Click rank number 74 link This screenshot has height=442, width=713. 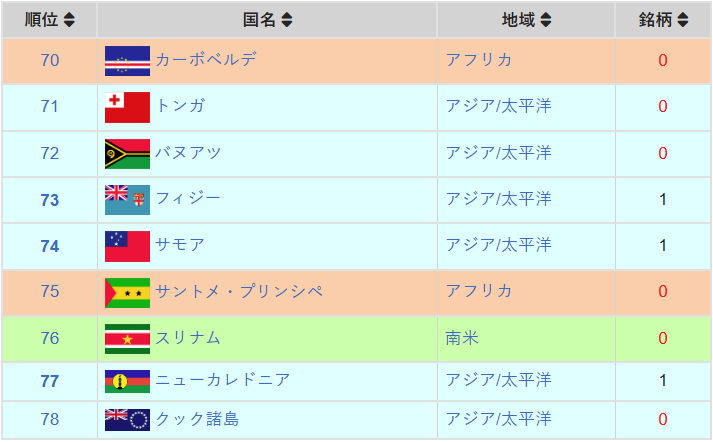pos(50,246)
